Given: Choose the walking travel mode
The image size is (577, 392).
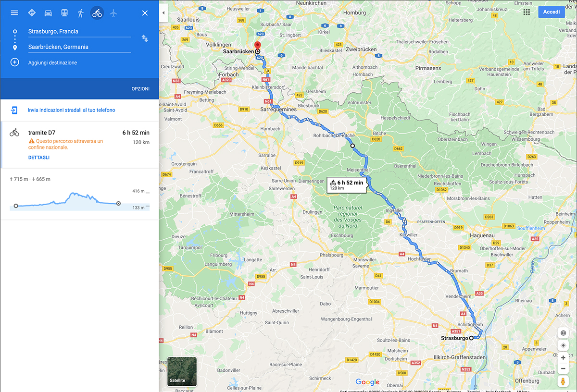Looking at the screenshot, I should pyautogui.click(x=81, y=13).
